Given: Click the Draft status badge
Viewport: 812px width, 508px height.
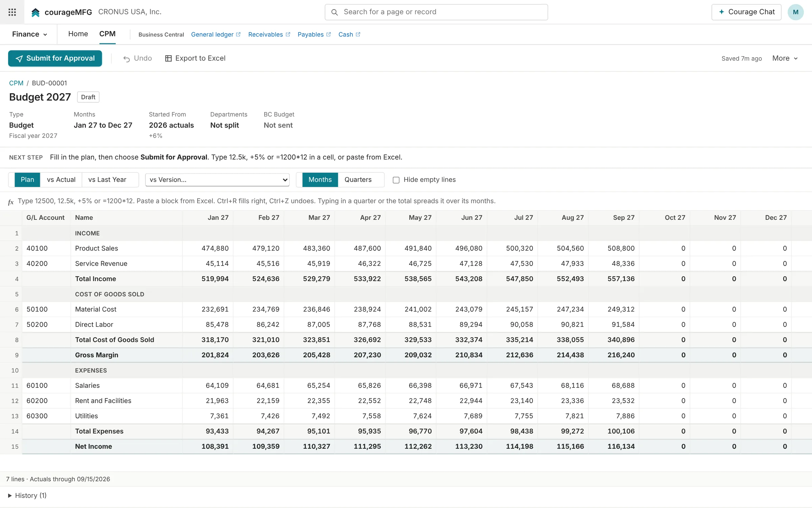Looking at the screenshot, I should click(88, 97).
